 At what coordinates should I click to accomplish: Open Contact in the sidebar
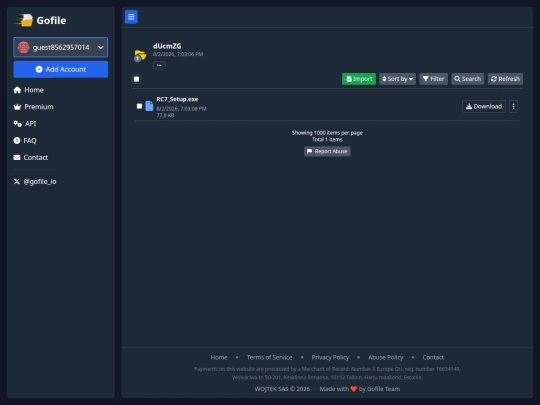[31, 157]
